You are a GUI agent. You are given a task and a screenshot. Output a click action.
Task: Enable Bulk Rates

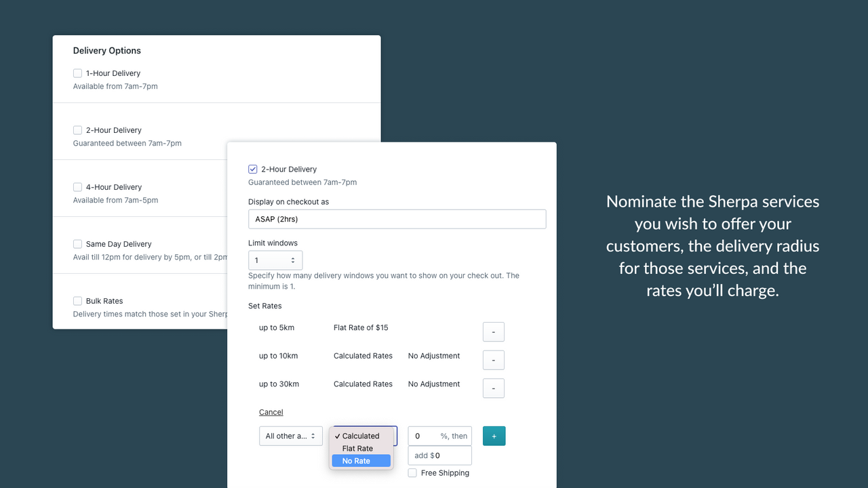pos(77,301)
